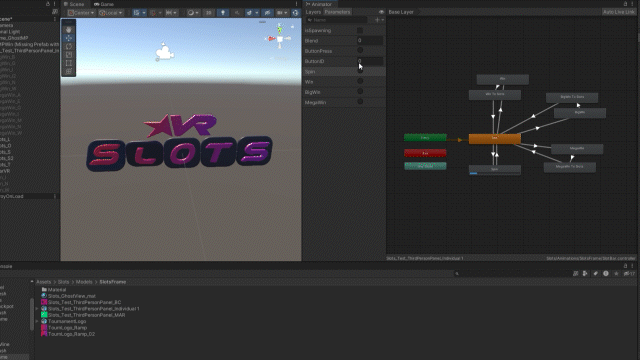The image size is (640, 360).
Task: Select the Hand tool in scene overlay
Action: pos(69,30)
